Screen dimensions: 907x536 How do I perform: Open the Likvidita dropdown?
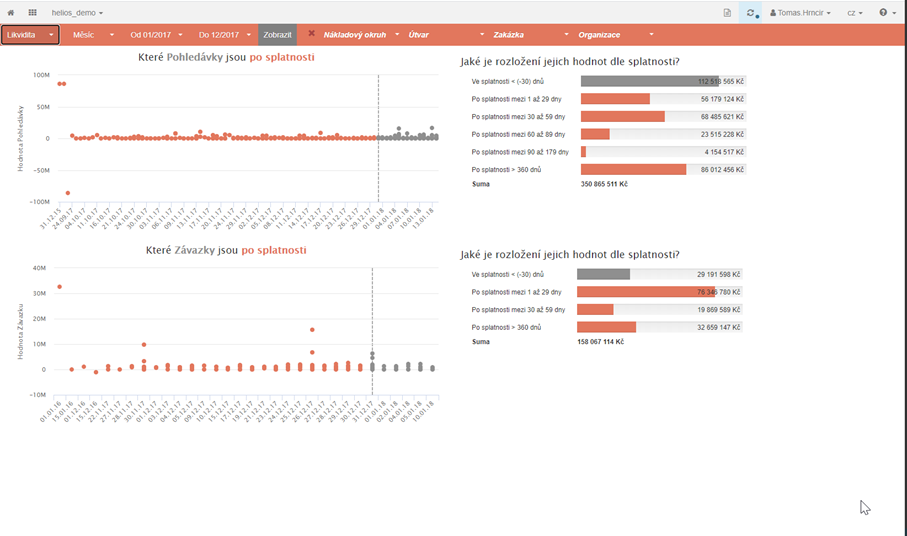tap(30, 34)
